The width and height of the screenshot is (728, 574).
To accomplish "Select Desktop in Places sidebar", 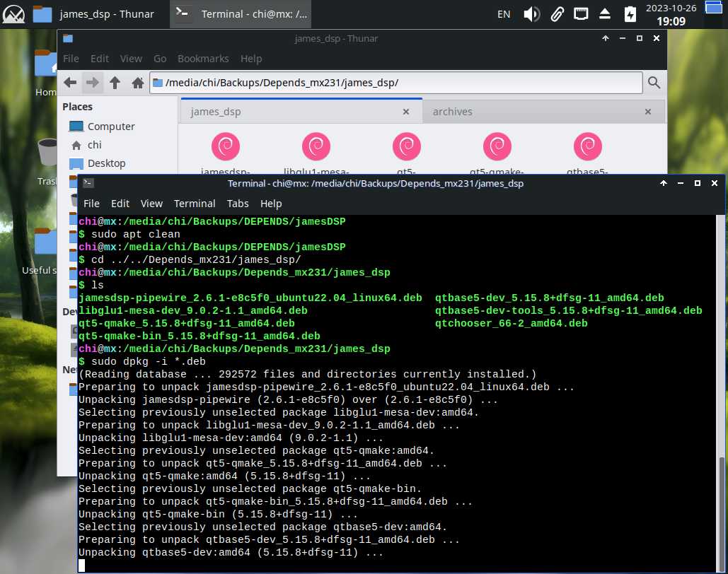I will pyautogui.click(x=106, y=163).
